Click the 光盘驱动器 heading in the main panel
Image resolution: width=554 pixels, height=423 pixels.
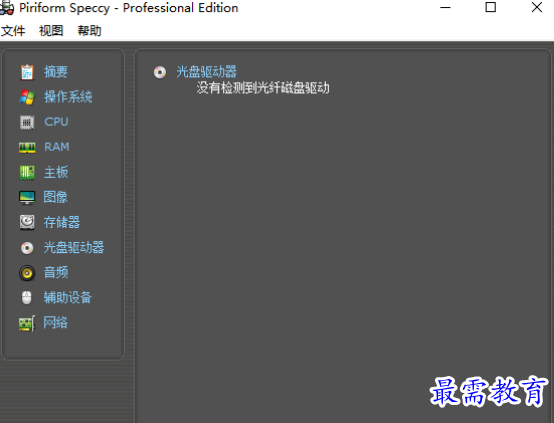point(207,72)
